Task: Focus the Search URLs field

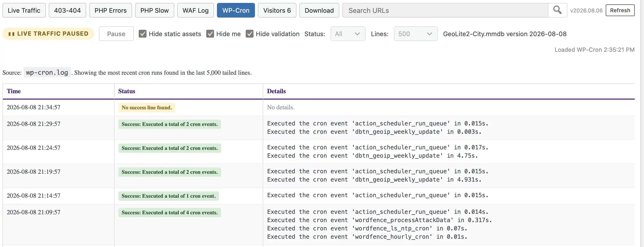Action: tap(445, 10)
